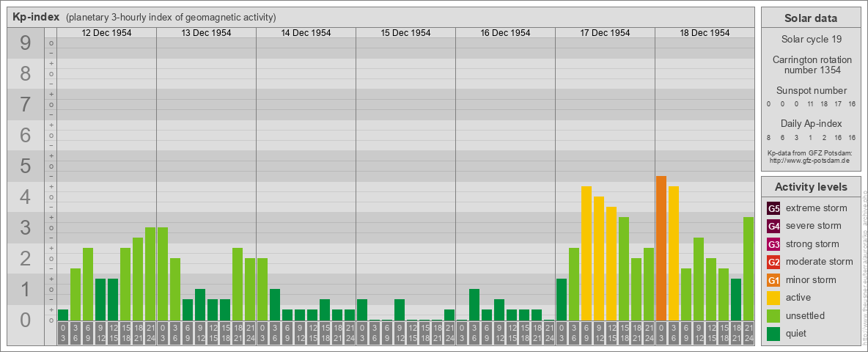Click the 0-3h dark green bar on 17 Dec
The width and height of the screenshot is (868, 352).
562,300
